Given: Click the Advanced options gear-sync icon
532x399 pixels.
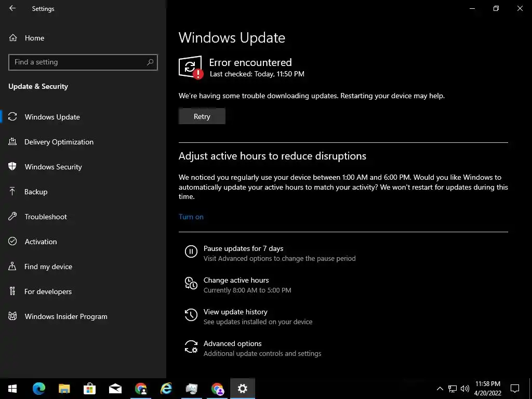Looking at the screenshot, I should coord(191,347).
